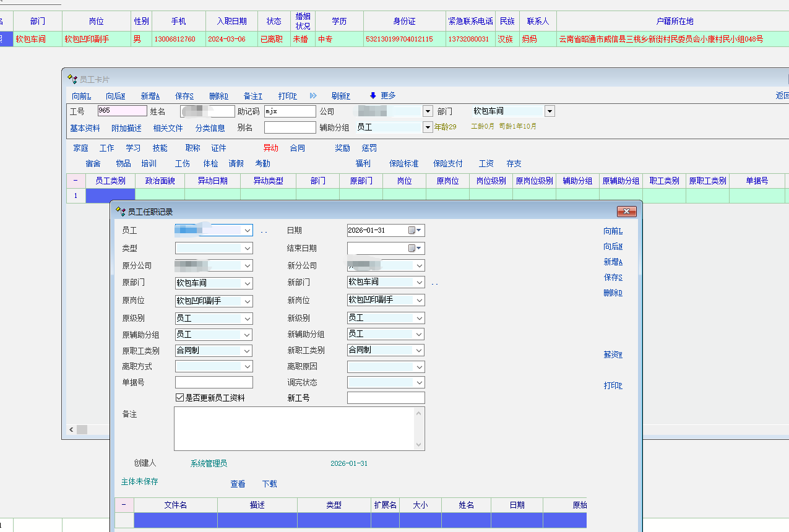Expand the 类型 dropdown
The height and width of the screenshot is (532, 789).
[247, 249]
